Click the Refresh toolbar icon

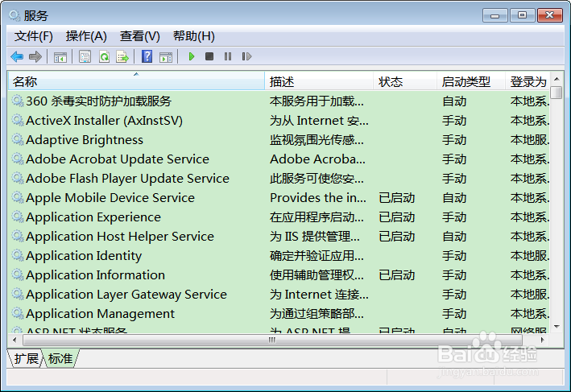click(x=105, y=57)
